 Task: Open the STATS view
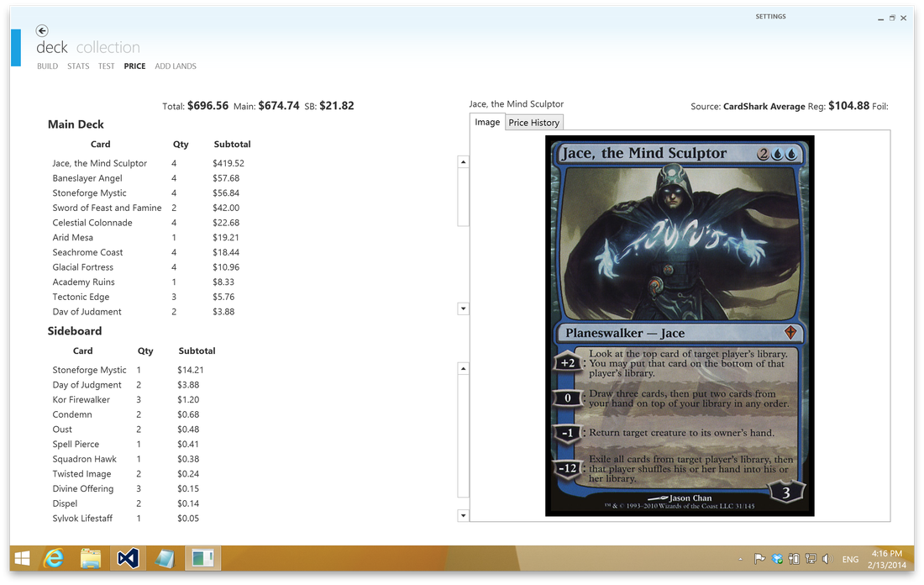point(77,66)
